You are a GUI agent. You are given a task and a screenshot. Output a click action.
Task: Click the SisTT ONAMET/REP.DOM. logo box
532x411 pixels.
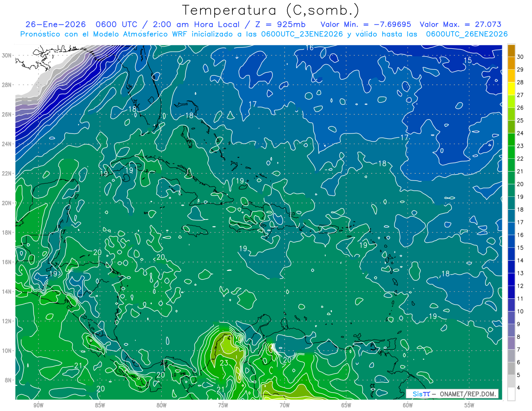(452, 394)
